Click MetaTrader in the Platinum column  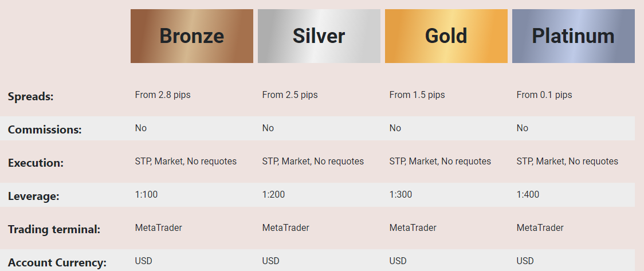[x=540, y=227]
